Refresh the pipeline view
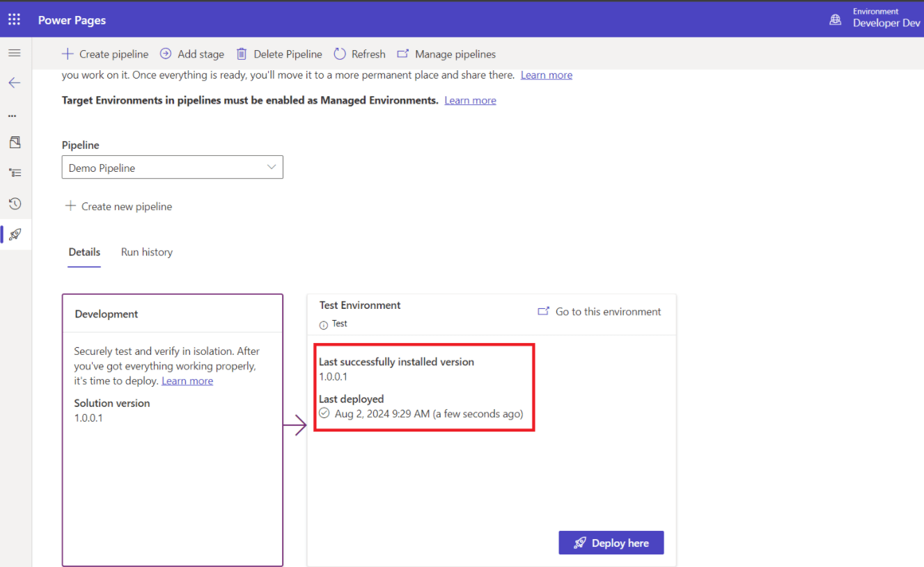 click(359, 54)
